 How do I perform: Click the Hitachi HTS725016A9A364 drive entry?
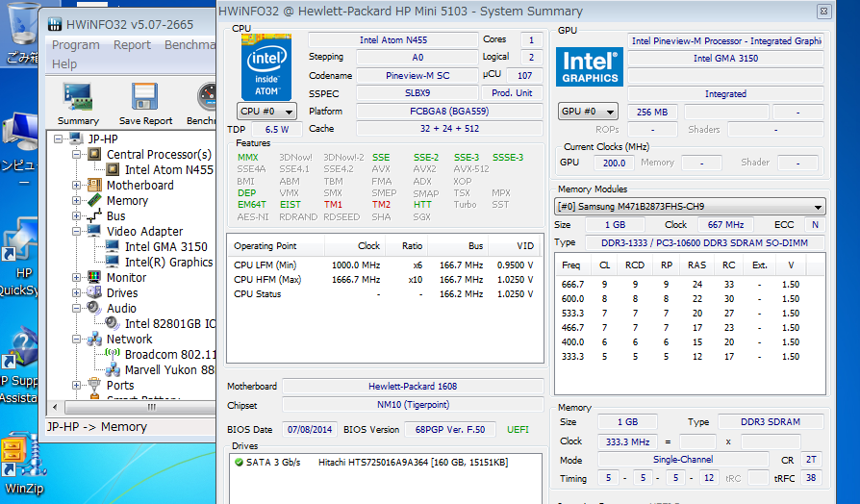tap(413, 463)
